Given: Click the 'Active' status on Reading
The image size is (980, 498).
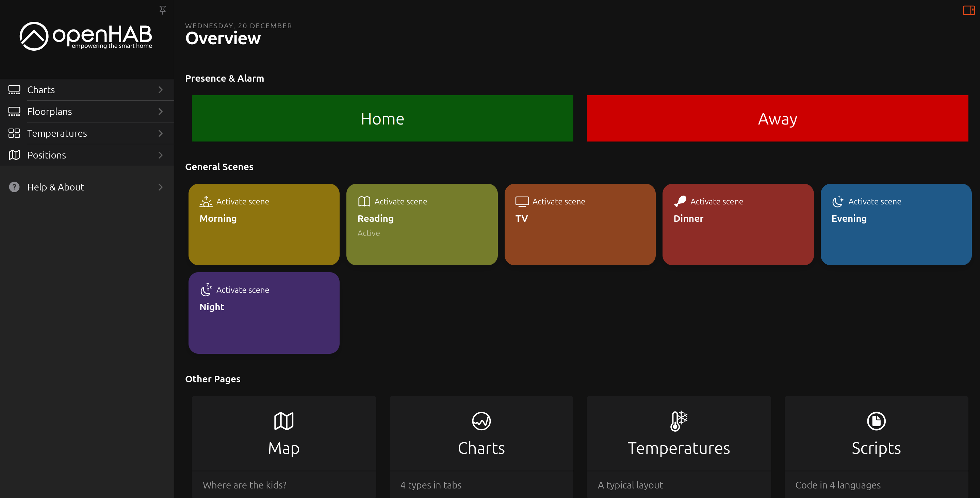Looking at the screenshot, I should coord(368,233).
